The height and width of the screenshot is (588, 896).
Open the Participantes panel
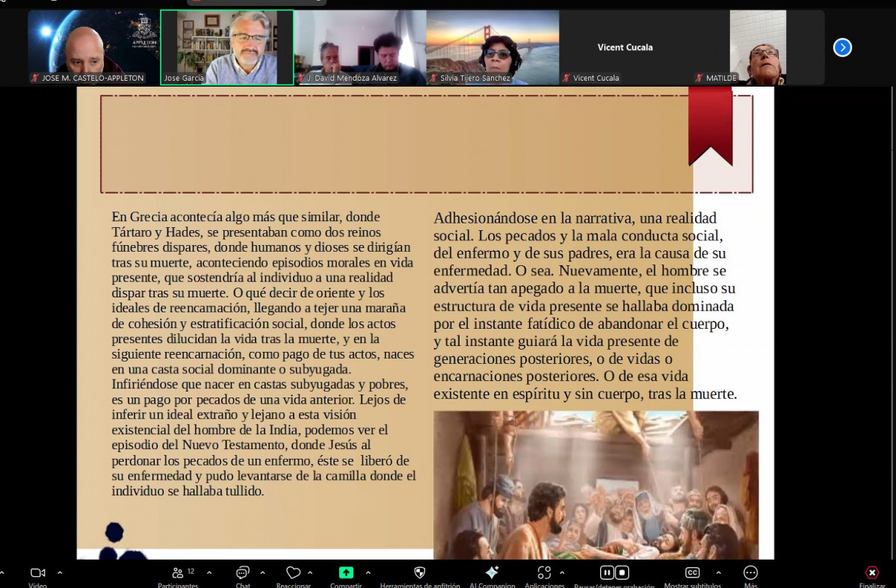[178, 573]
